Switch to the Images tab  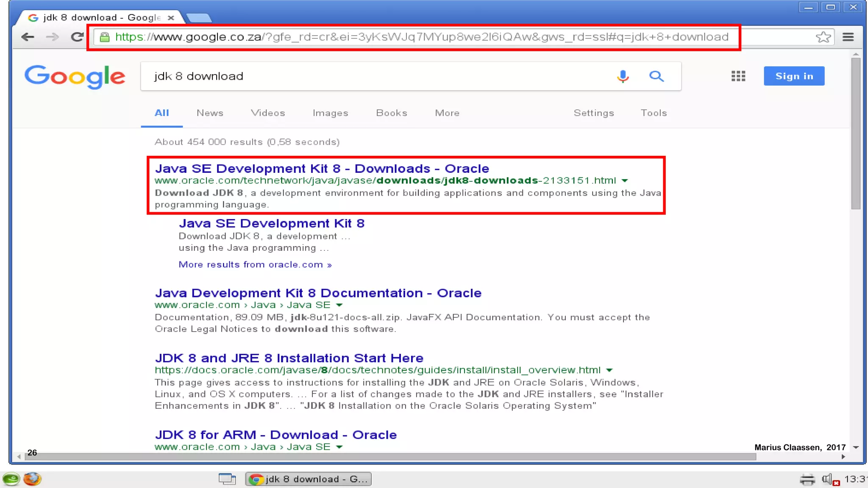(x=330, y=113)
